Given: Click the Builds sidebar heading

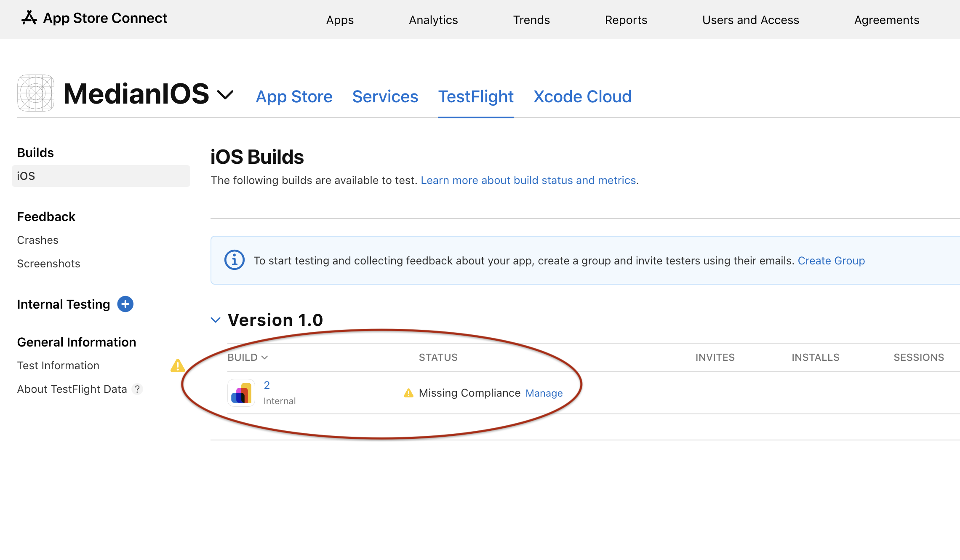Looking at the screenshot, I should 35,152.
